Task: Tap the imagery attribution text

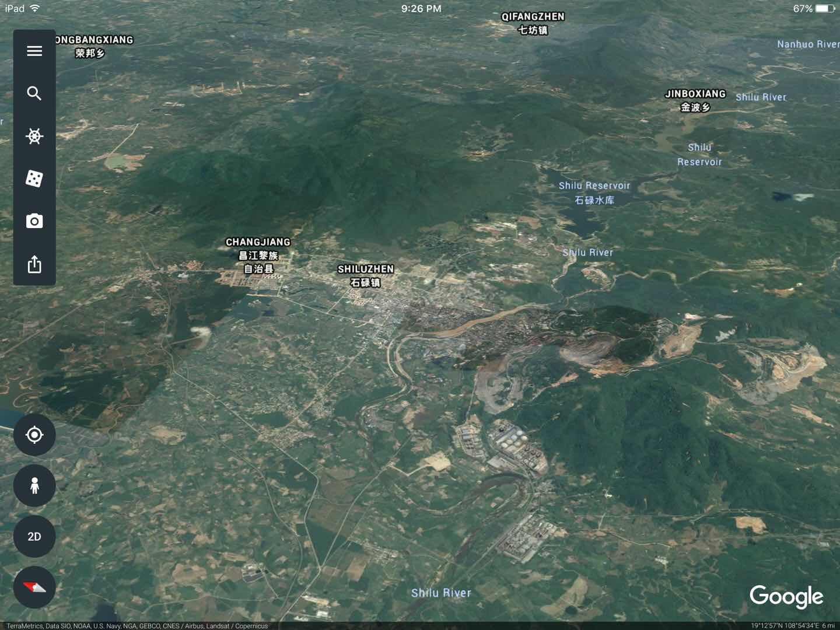Action: (x=137, y=626)
